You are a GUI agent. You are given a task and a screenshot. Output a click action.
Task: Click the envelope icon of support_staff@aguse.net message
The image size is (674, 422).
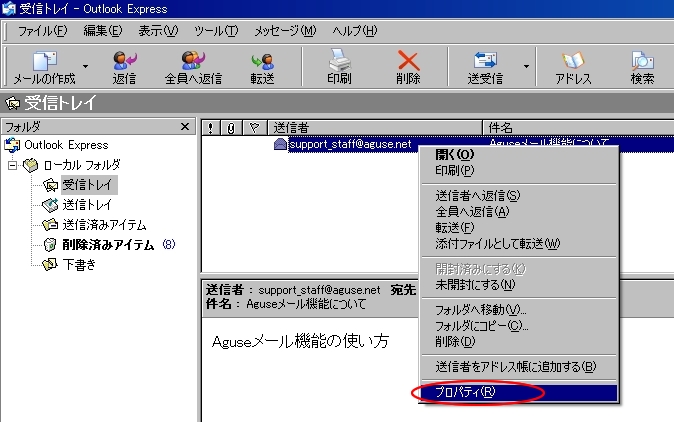(x=280, y=144)
